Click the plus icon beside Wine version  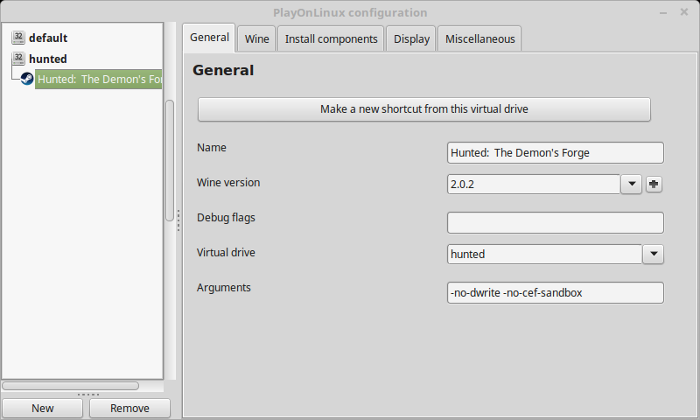pos(654,184)
